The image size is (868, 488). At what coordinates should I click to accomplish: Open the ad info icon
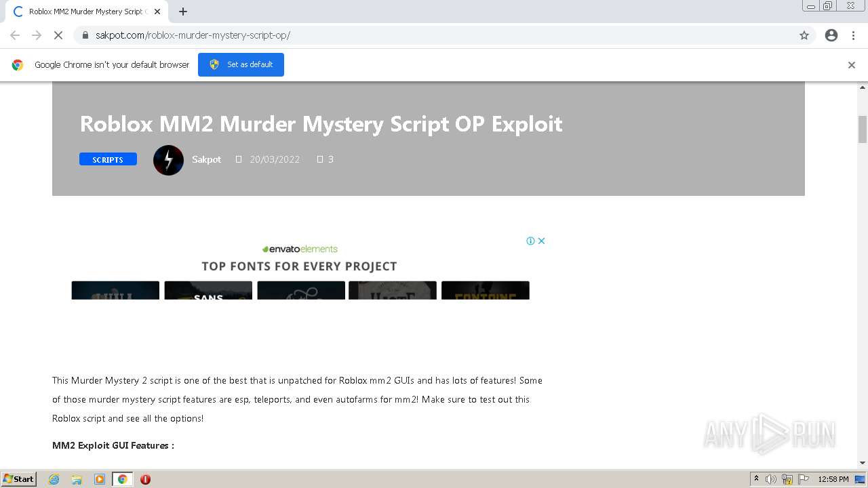point(531,241)
